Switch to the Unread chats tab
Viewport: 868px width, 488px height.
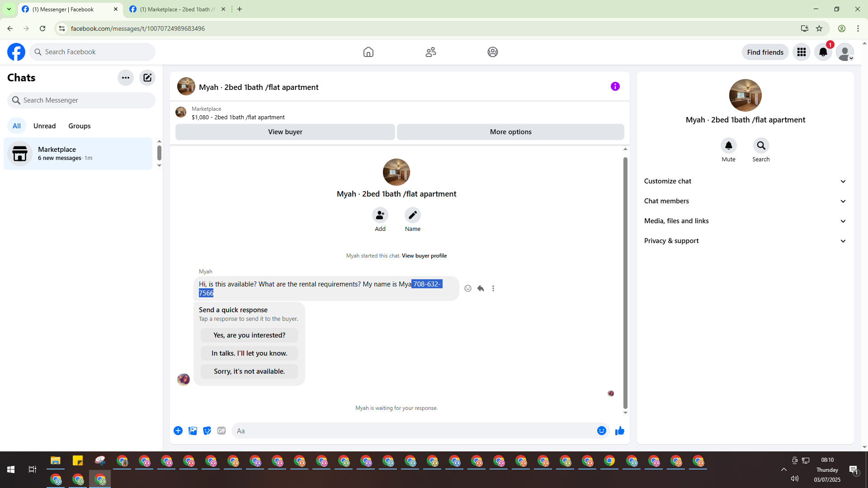pos(44,126)
